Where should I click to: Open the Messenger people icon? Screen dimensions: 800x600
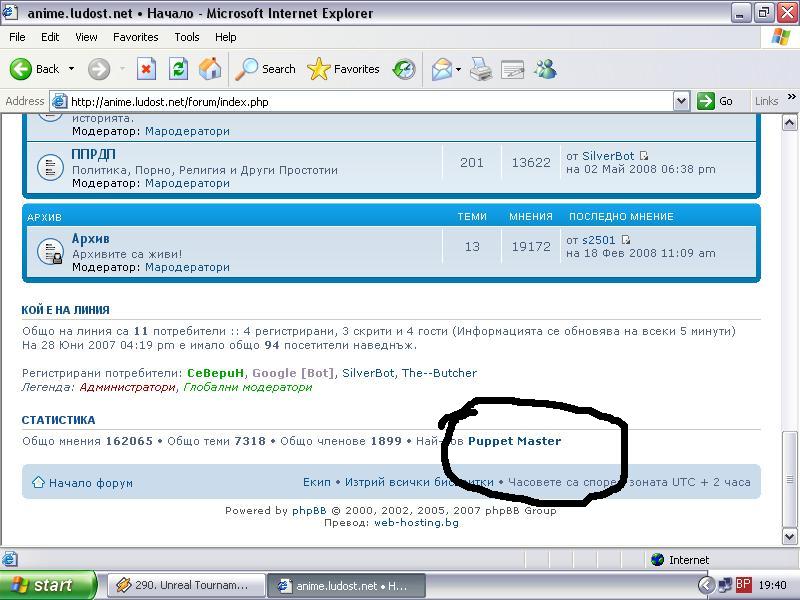point(545,69)
